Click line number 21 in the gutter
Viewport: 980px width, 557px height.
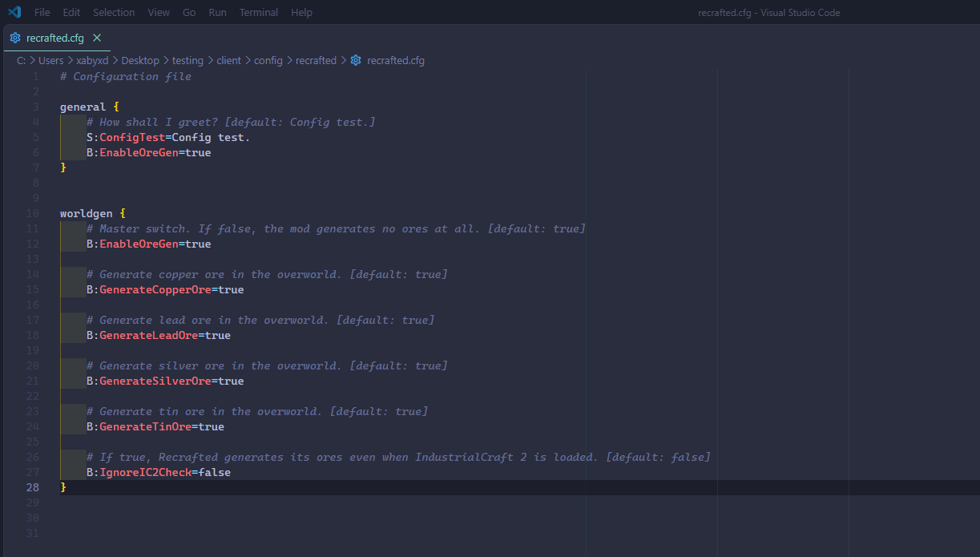click(x=33, y=381)
